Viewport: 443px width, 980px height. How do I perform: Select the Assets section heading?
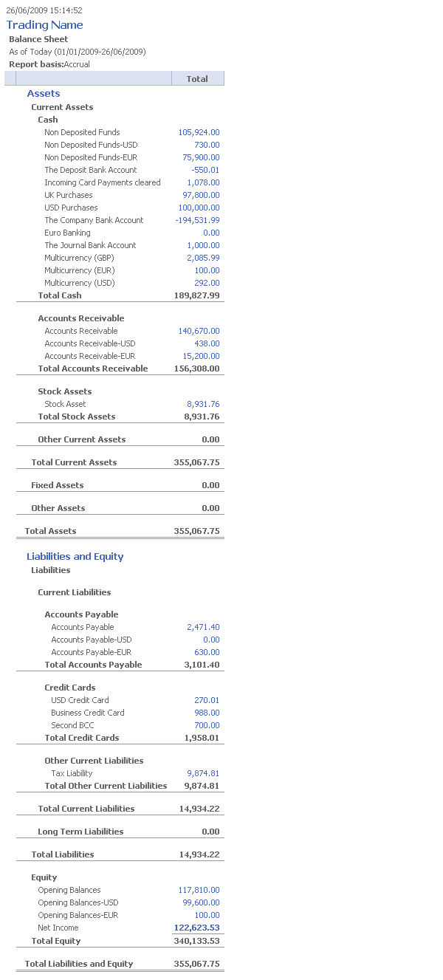point(44,94)
